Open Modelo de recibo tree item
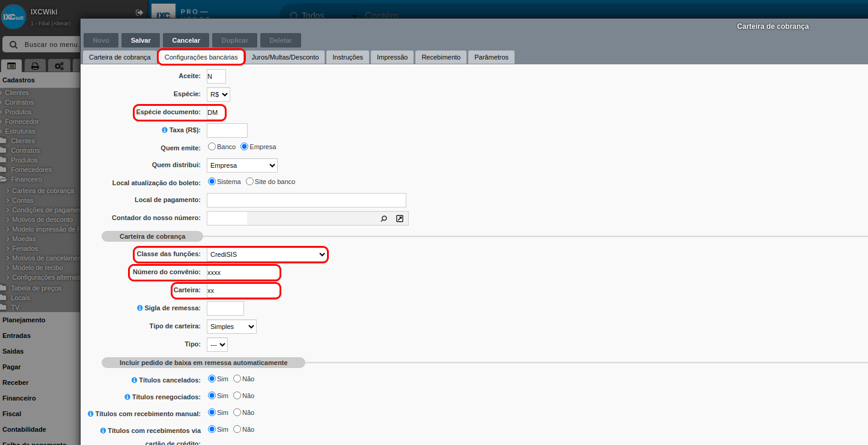Image resolution: width=868 pixels, height=445 pixels. (x=37, y=268)
